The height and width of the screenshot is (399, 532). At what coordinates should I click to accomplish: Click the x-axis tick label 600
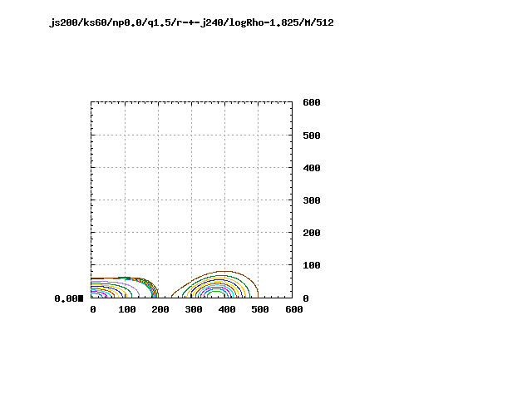[x=293, y=309]
